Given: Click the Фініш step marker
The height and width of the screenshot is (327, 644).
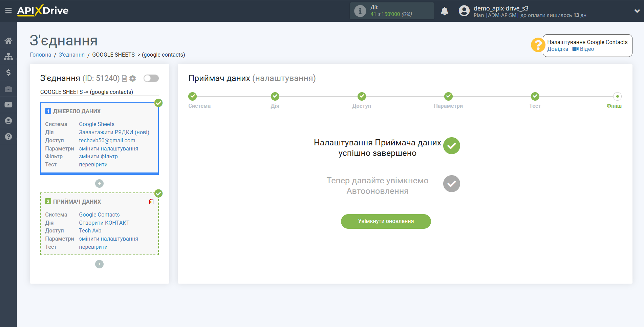Looking at the screenshot, I should pyautogui.click(x=618, y=96).
